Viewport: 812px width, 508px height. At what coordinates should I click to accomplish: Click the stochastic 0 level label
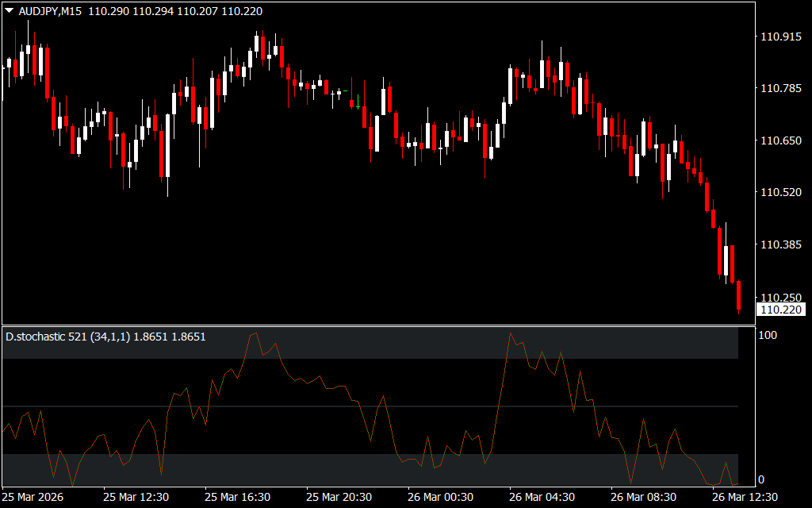[x=761, y=479]
